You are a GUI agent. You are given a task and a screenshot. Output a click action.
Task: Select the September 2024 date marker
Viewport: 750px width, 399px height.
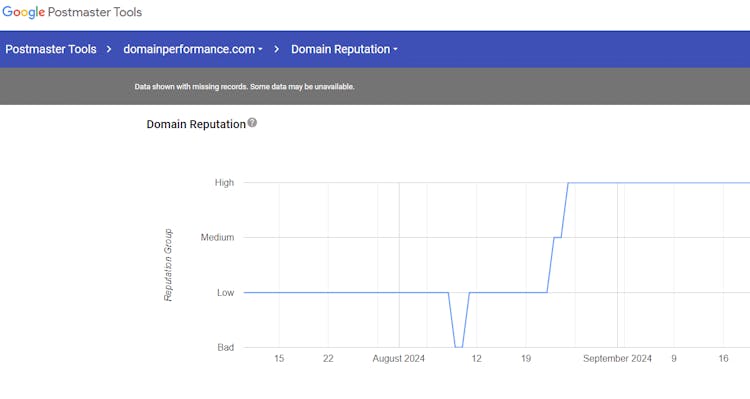[x=617, y=358]
